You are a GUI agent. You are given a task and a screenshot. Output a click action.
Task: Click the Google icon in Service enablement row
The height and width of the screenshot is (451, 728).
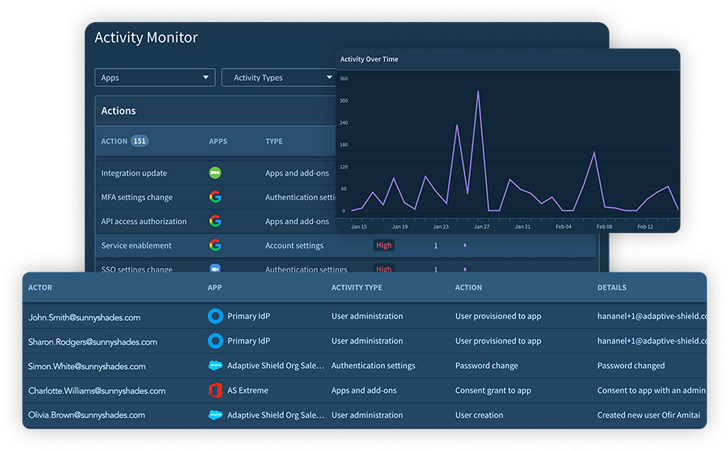[214, 245]
